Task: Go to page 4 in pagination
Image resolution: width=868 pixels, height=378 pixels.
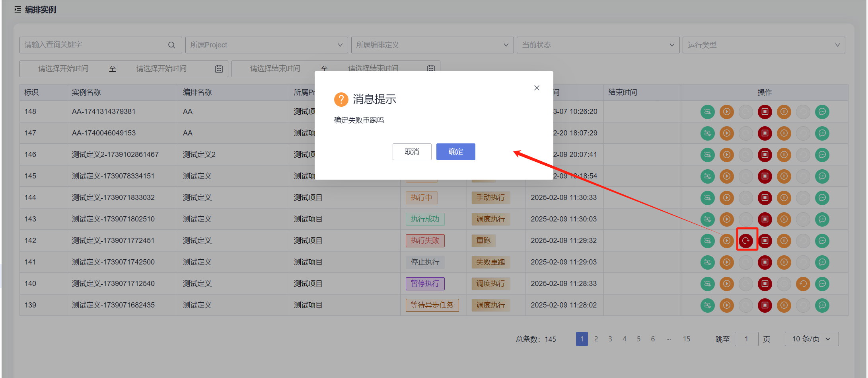Action: 625,339
